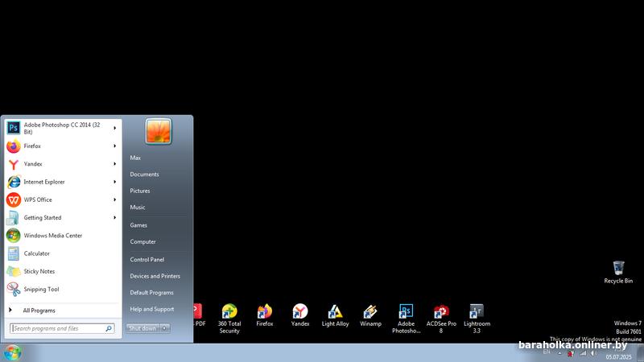
Task: Open Control Panel from Start menu
Action: (147, 260)
